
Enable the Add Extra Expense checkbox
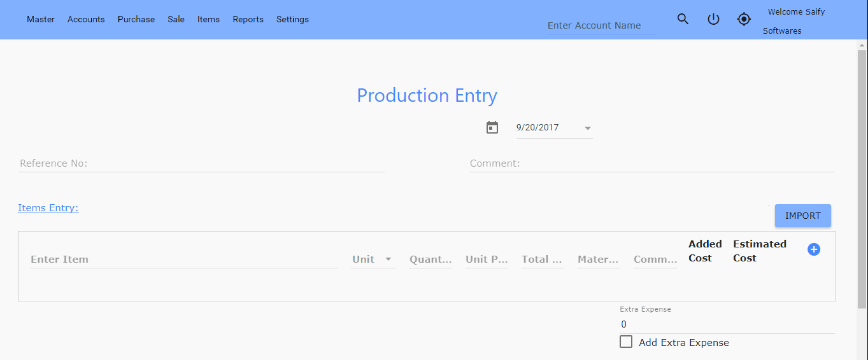click(x=626, y=342)
